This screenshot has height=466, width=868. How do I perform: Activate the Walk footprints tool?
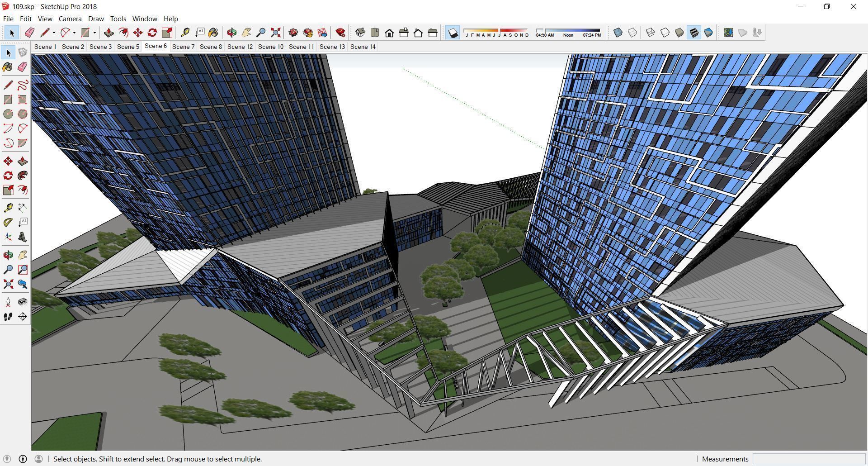pyautogui.click(x=8, y=317)
